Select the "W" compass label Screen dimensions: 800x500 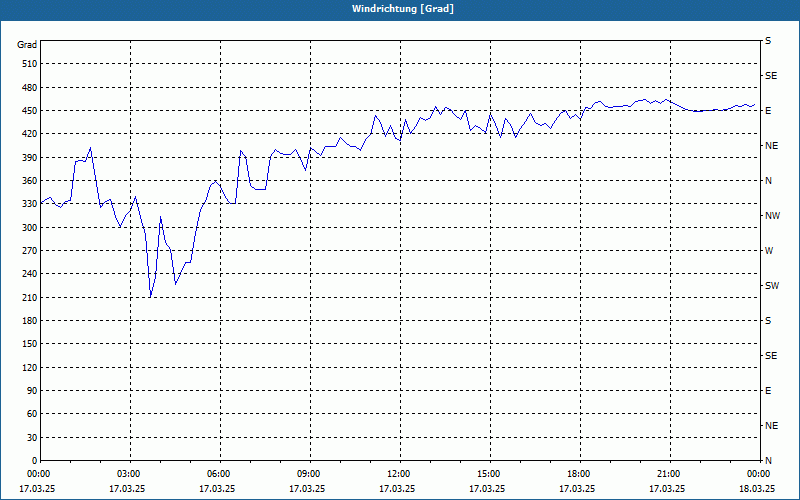tap(769, 251)
